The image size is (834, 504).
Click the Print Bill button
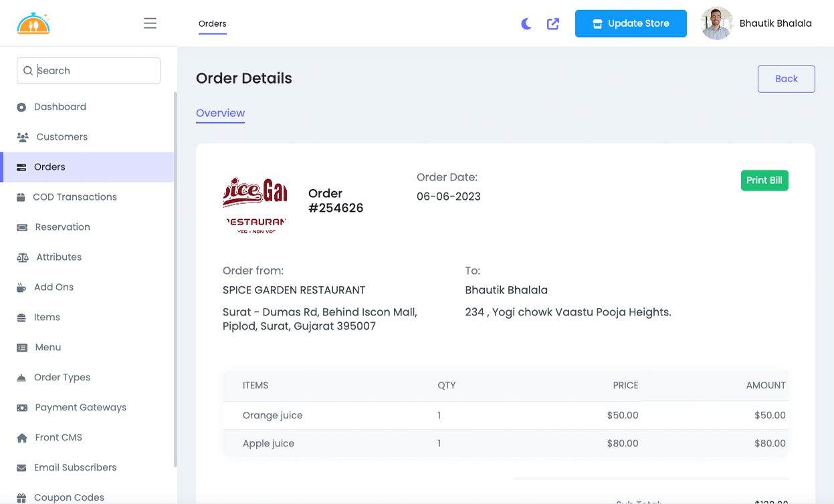click(764, 180)
